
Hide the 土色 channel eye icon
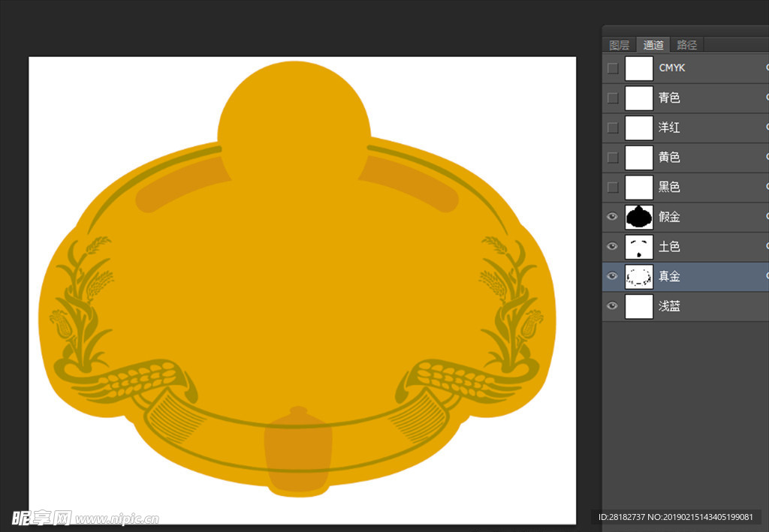[613, 246]
